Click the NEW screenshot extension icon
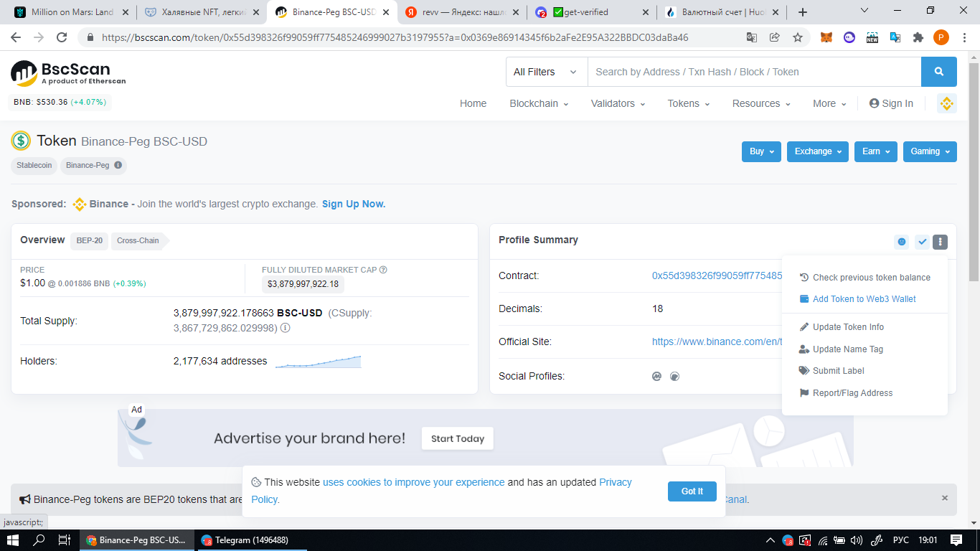This screenshot has height=551, width=980. pos(872,37)
